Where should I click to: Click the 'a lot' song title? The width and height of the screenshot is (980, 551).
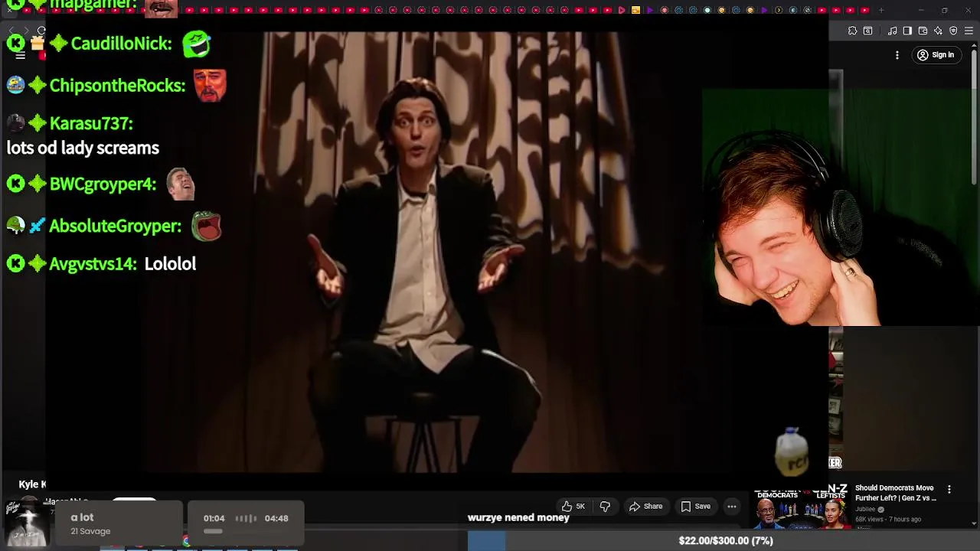pyautogui.click(x=82, y=517)
